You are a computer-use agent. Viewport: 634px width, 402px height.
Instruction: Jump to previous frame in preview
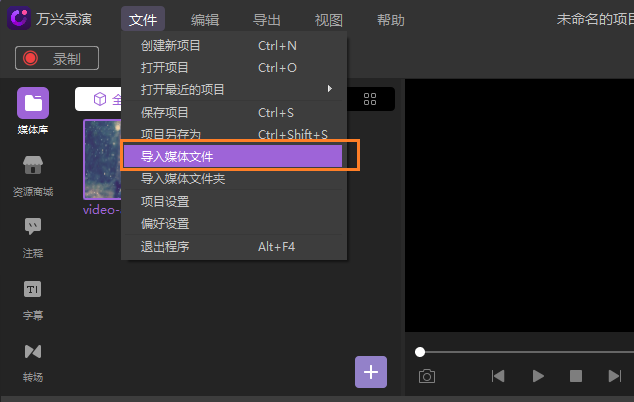tap(498, 376)
